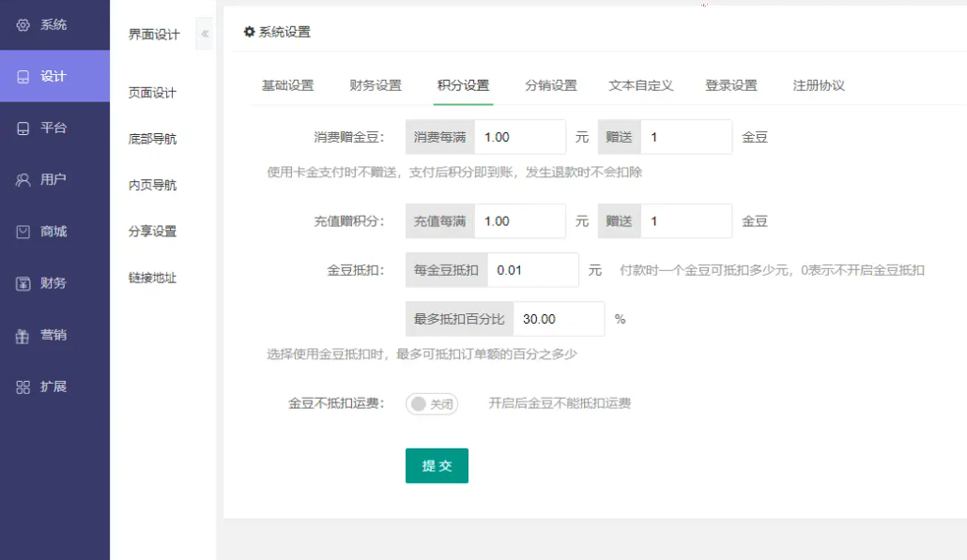Focus the 赠送 field in 消费赠金豆 row
The width and height of the screenshot is (967, 560).
click(686, 137)
